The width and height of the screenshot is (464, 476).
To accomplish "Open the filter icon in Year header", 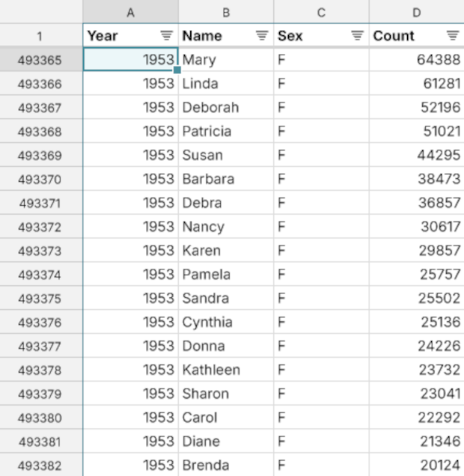I will click(x=166, y=35).
